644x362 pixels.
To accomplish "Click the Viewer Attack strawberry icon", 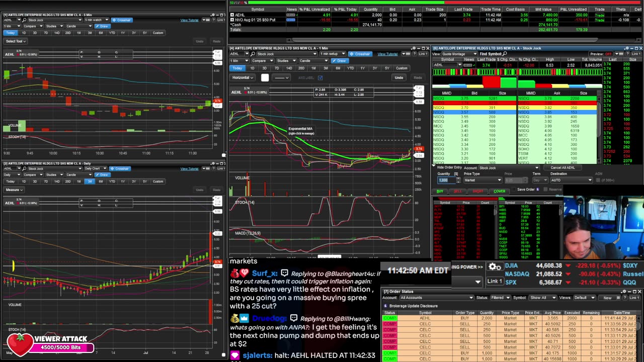I will 19,344.
